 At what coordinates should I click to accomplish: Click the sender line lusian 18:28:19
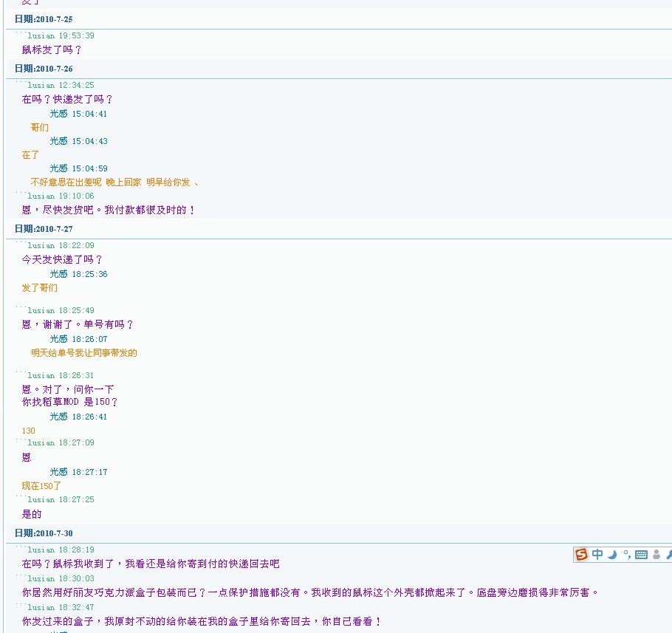tap(61, 550)
